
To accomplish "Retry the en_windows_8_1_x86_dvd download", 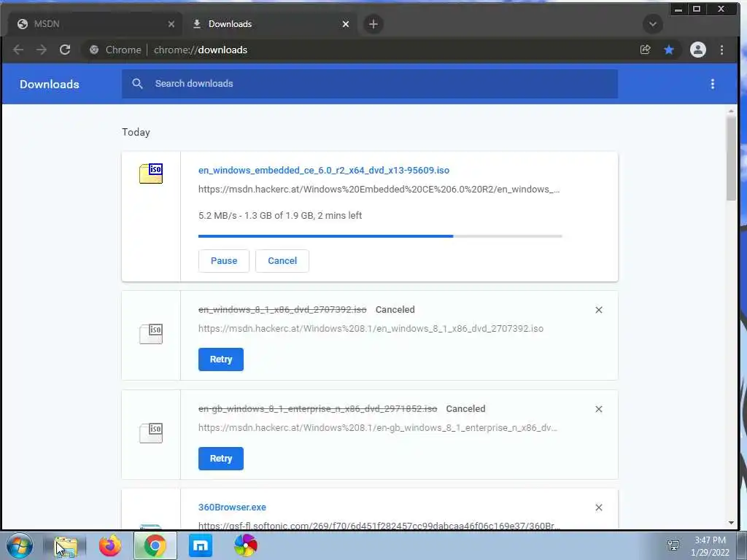I will (x=220, y=359).
